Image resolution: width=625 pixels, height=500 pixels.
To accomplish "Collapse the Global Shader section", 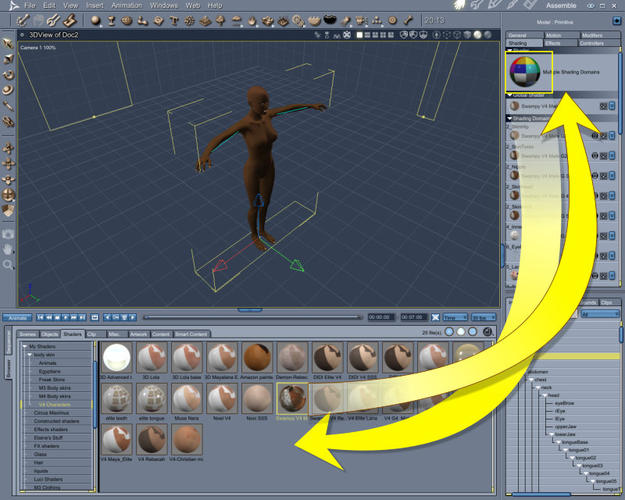I will tap(509, 95).
